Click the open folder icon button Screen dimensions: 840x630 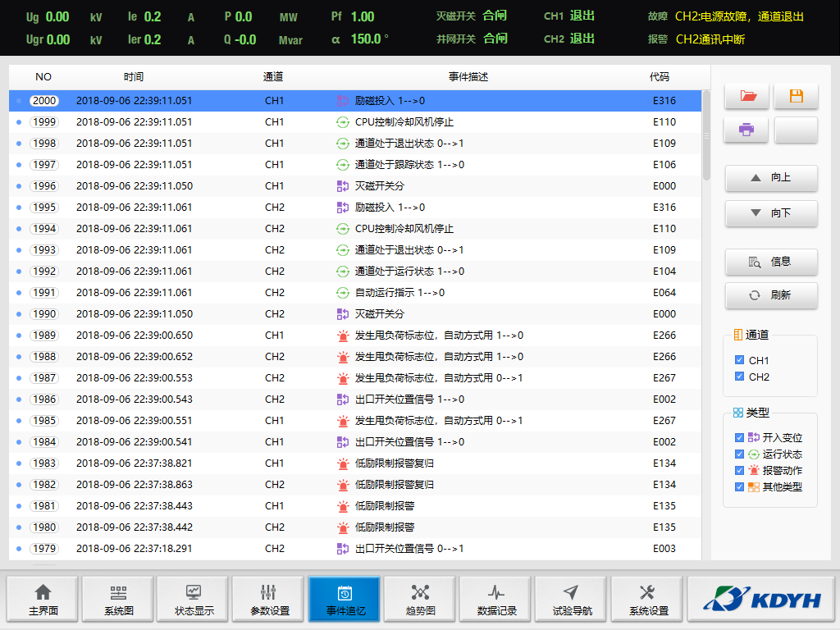[x=746, y=96]
